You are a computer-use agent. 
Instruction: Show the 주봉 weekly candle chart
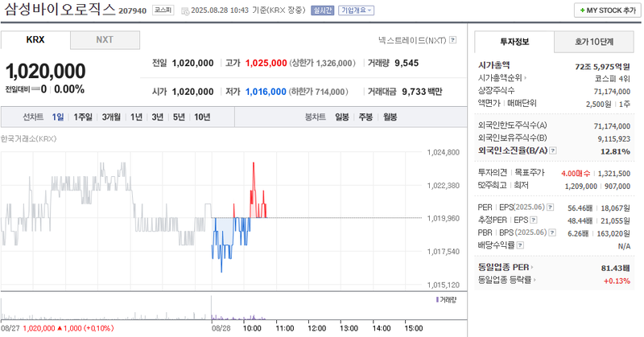point(365,117)
